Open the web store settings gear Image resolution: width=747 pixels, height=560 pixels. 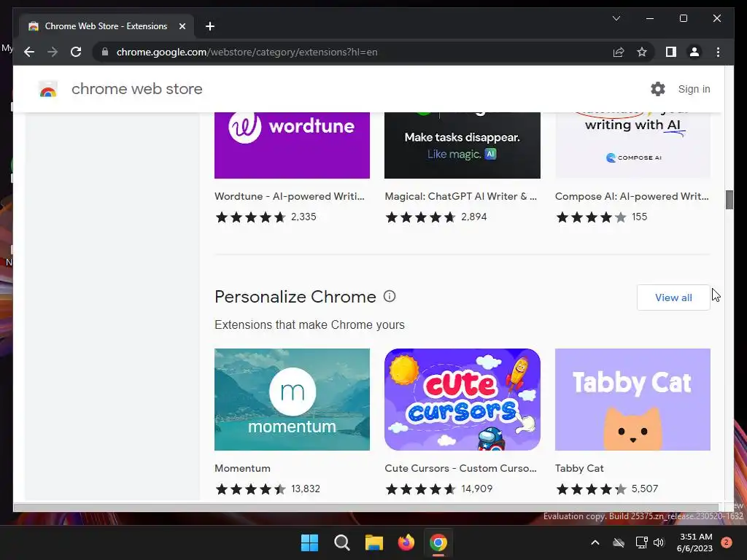click(x=658, y=89)
